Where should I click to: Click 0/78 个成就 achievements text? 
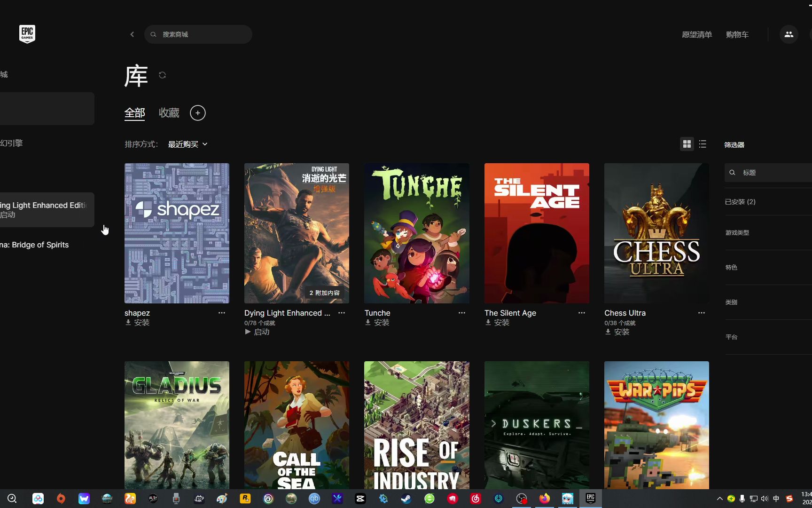pos(260,323)
